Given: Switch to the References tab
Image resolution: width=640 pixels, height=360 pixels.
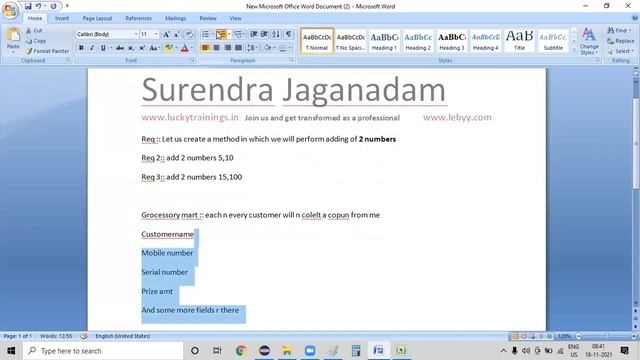Looking at the screenshot, I should pyautogui.click(x=138, y=18).
